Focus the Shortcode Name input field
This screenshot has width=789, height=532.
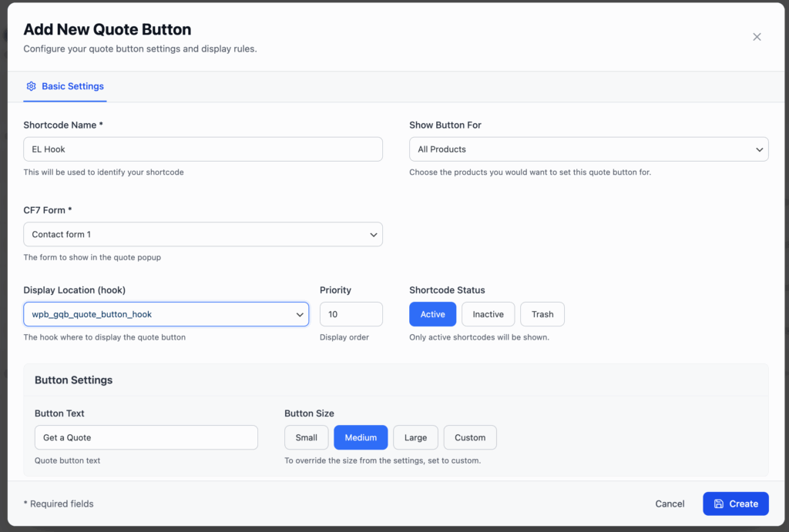(203, 149)
